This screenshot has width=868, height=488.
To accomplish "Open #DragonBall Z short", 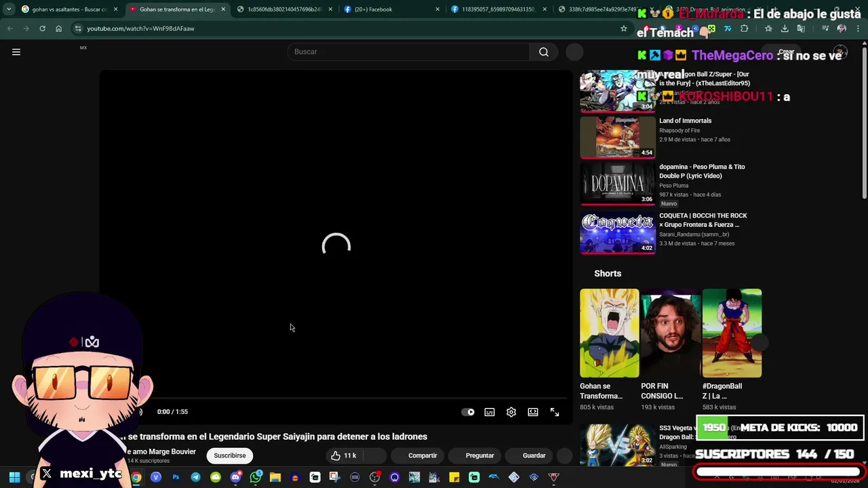I will coord(732,333).
